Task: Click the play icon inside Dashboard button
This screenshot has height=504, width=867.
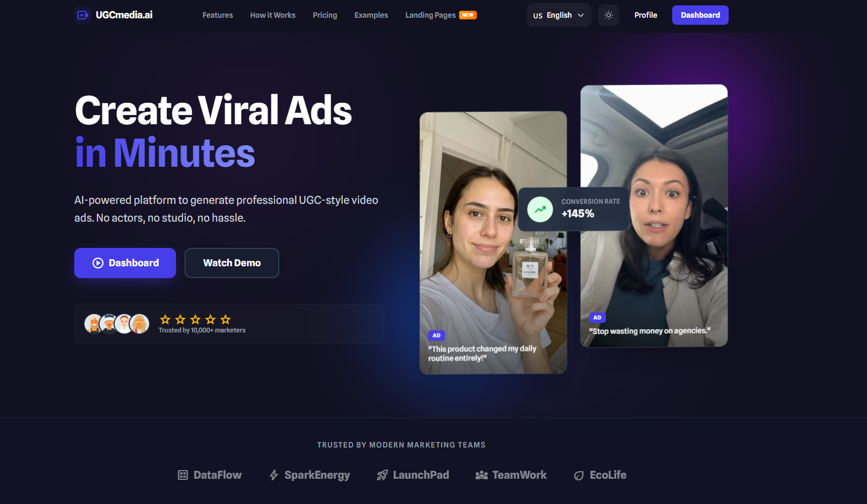Action: [97, 263]
